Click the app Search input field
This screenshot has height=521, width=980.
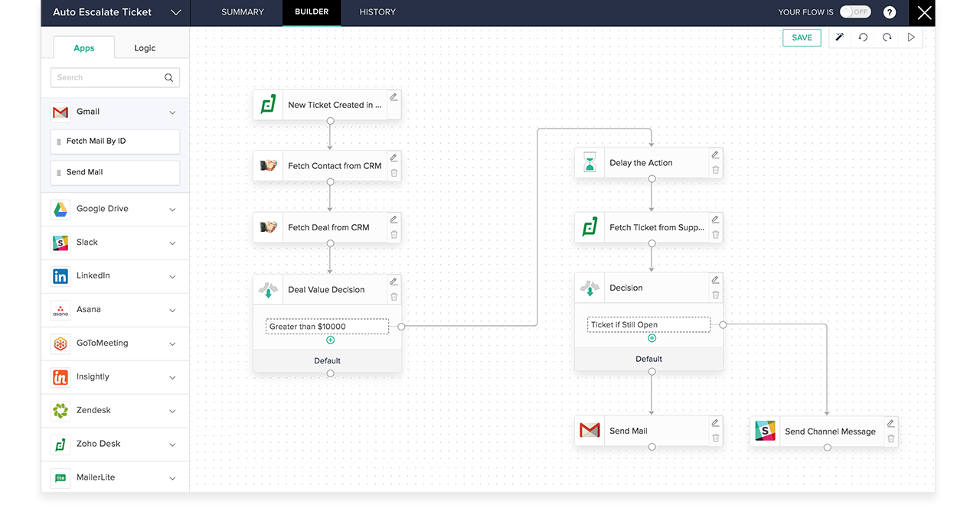click(x=107, y=77)
